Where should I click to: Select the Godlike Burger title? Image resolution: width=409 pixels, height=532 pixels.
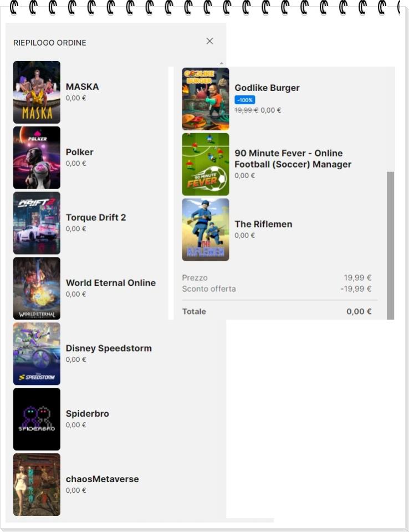point(267,88)
